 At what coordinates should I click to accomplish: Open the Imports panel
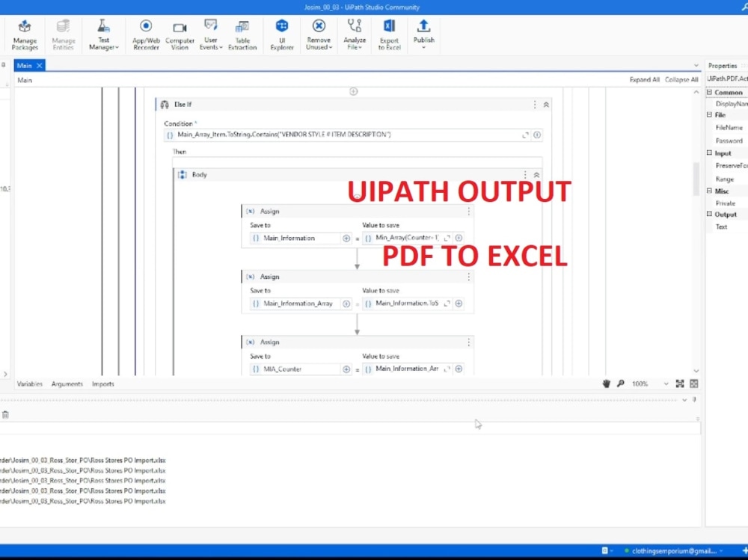pos(103,384)
